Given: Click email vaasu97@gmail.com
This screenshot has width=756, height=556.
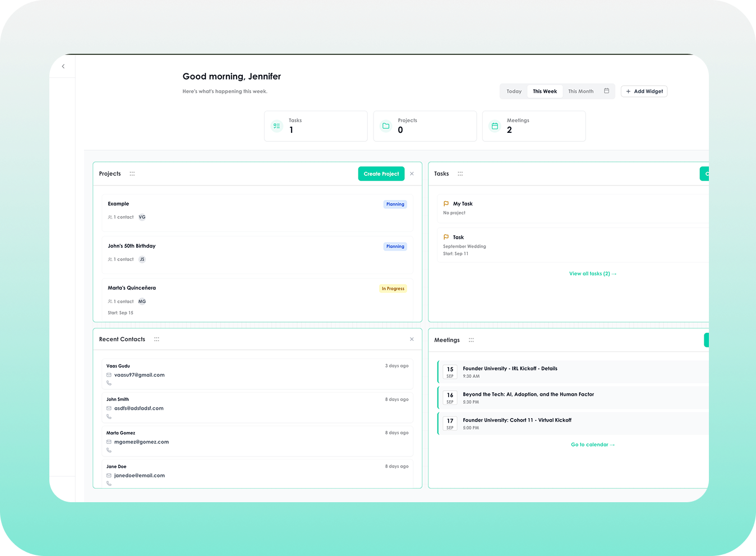Looking at the screenshot, I should (x=140, y=375).
